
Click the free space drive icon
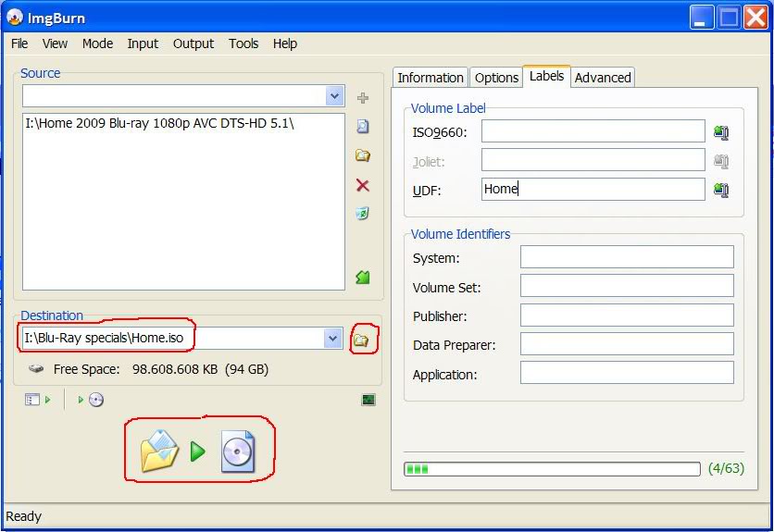point(36,368)
